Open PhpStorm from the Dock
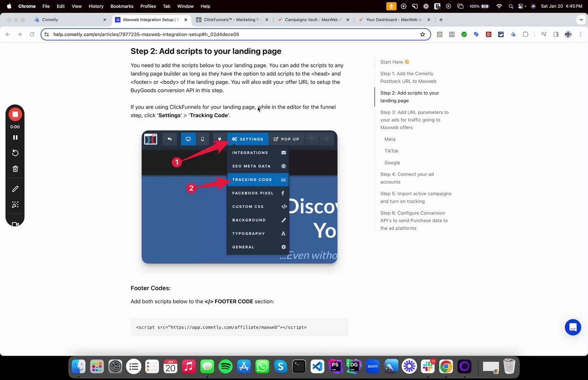This screenshot has height=380, width=588. click(x=336, y=366)
